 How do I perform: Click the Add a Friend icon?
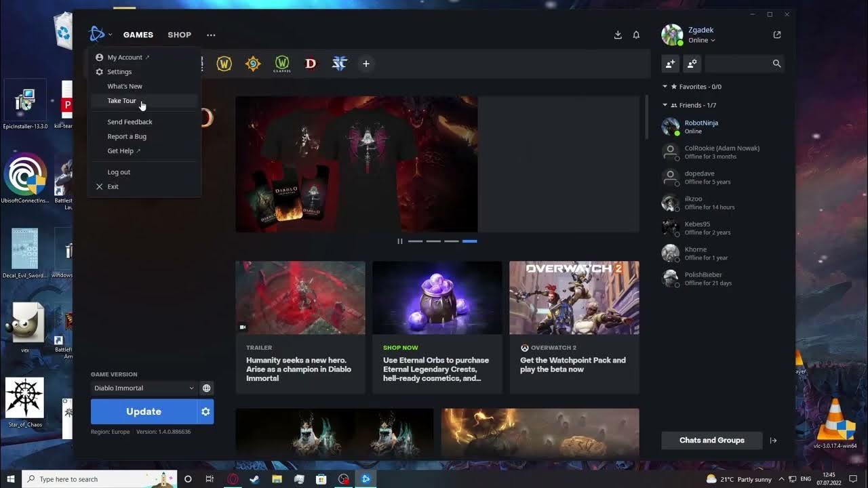[670, 64]
